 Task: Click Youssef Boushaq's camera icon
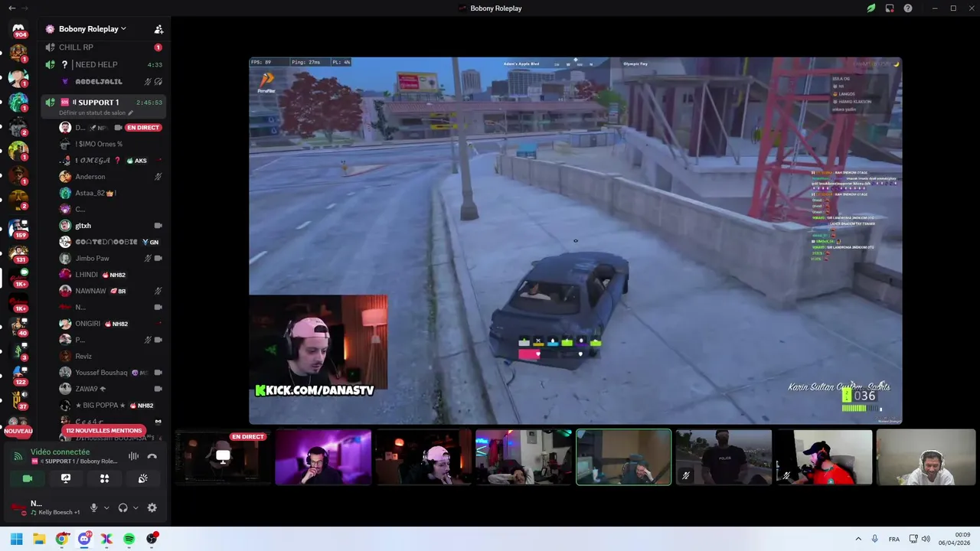(158, 373)
